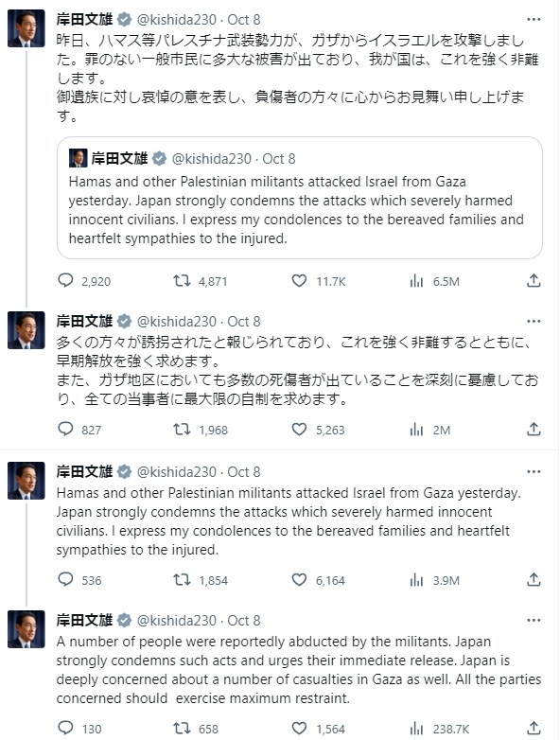Retweet the post with 658 retweets
Screen dimensions: 560x740
[x=182, y=729]
